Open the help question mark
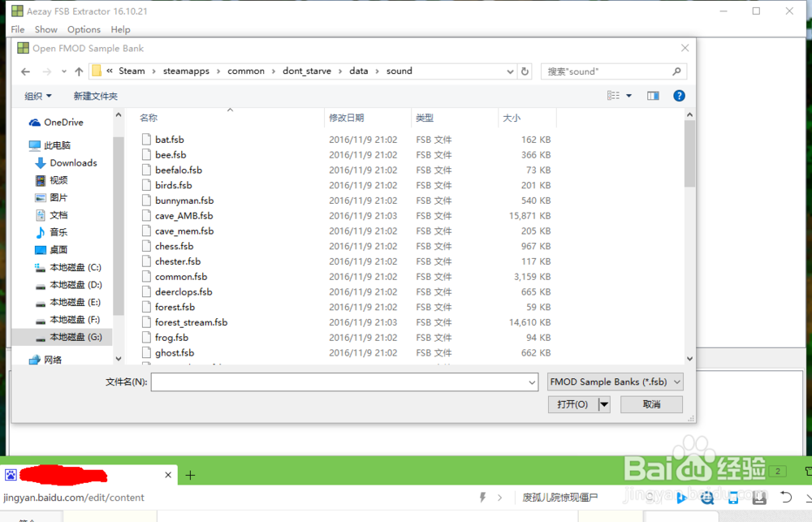 pyautogui.click(x=679, y=96)
